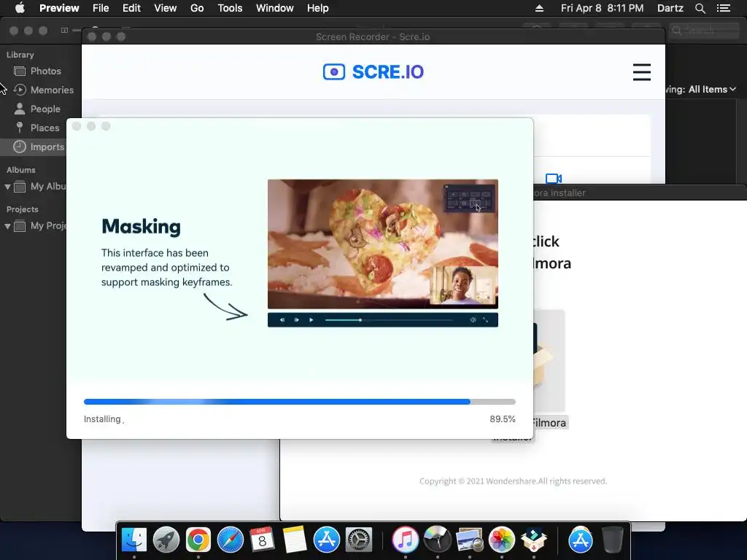Open the Scre.io hamburger menu

tap(641, 72)
